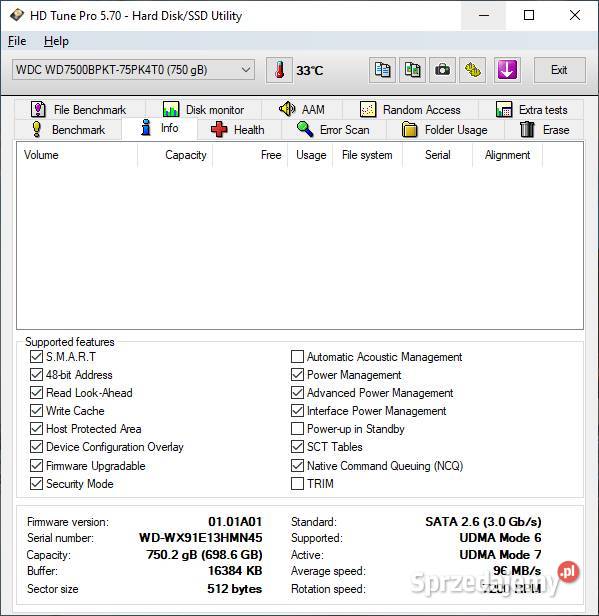Viewport: 599px width, 616px height.
Task: Click the Serial column header
Action: coord(438,155)
